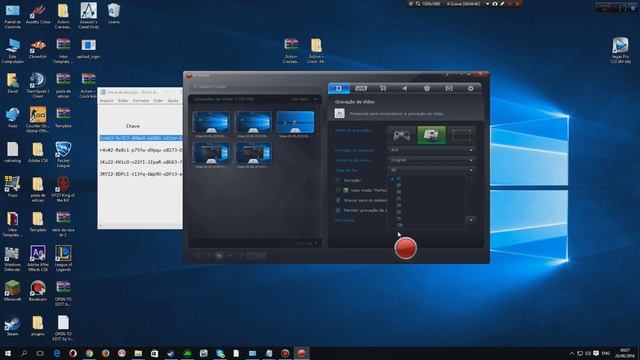Click the recording hotkey icon beside instructions
The image size is (640, 360).
pos(340,113)
